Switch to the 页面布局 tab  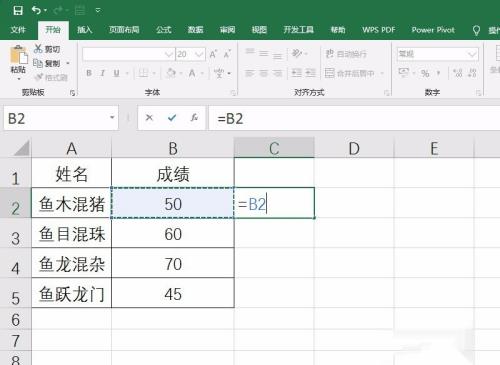[x=124, y=30]
